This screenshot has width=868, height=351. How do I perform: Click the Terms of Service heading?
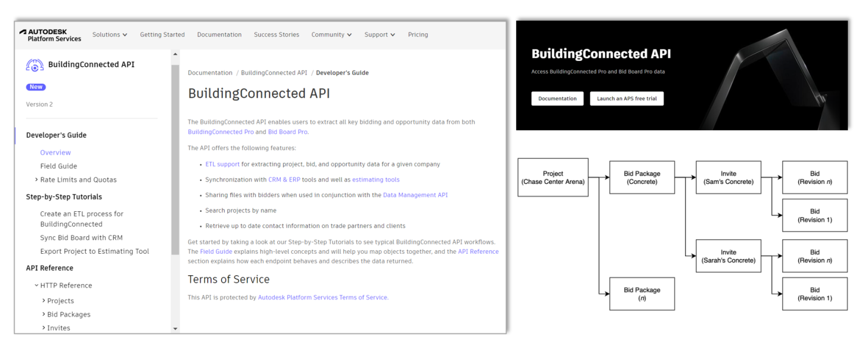tap(228, 279)
